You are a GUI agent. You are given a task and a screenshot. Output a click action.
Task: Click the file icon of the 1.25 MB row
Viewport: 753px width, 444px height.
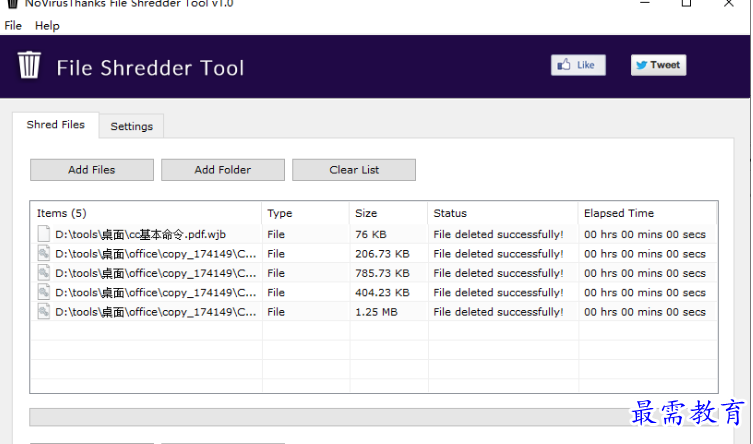44,312
